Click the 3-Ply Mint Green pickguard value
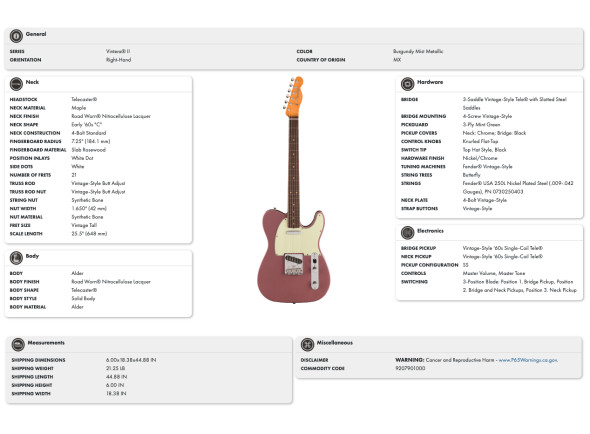The image size is (590, 434). 481,124
